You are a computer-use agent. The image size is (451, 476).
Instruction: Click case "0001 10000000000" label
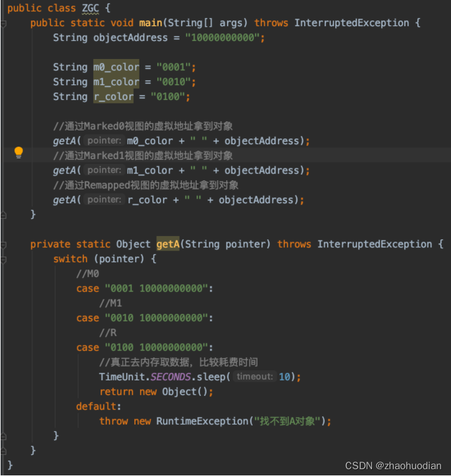[145, 288]
